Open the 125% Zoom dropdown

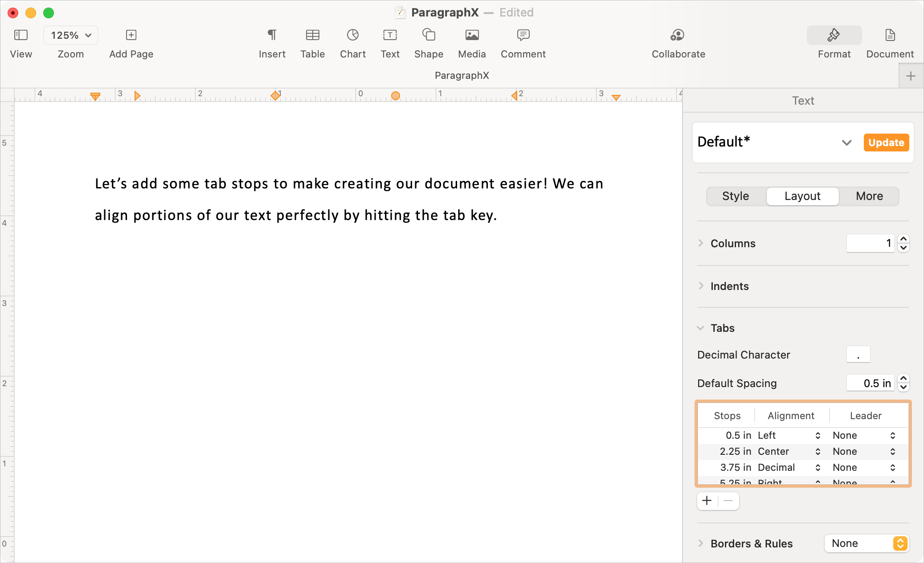(x=71, y=35)
